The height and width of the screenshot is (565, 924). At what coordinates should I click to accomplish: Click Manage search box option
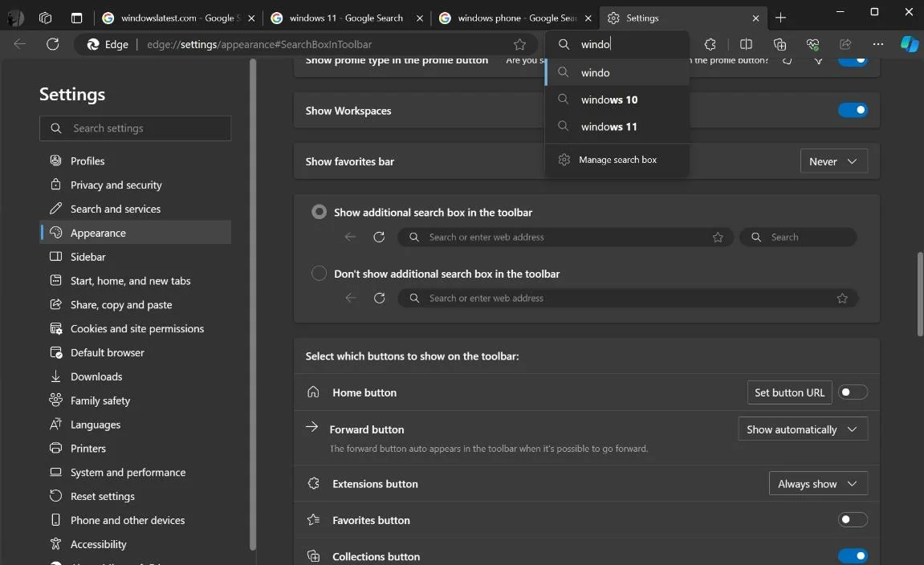pyautogui.click(x=617, y=160)
